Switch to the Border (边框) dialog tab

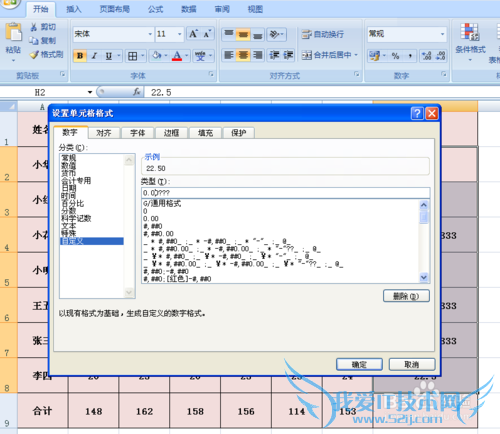click(171, 133)
